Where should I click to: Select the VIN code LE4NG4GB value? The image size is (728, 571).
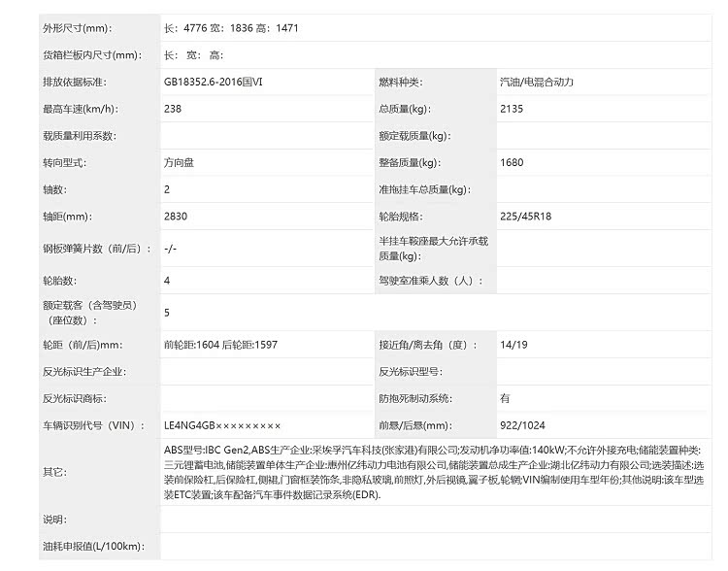tap(222, 425)
